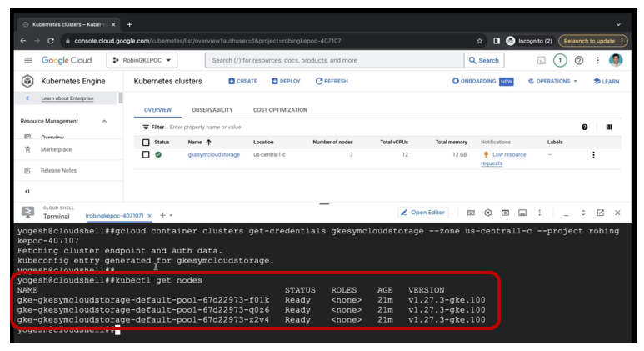Open Marketplace in the sidebar
Viewport: 644px width, 351px height.
pos(56,149)
